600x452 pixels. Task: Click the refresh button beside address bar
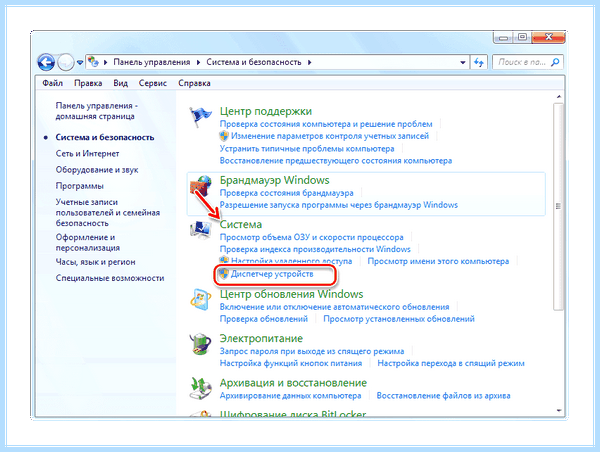tap(478, 62)
